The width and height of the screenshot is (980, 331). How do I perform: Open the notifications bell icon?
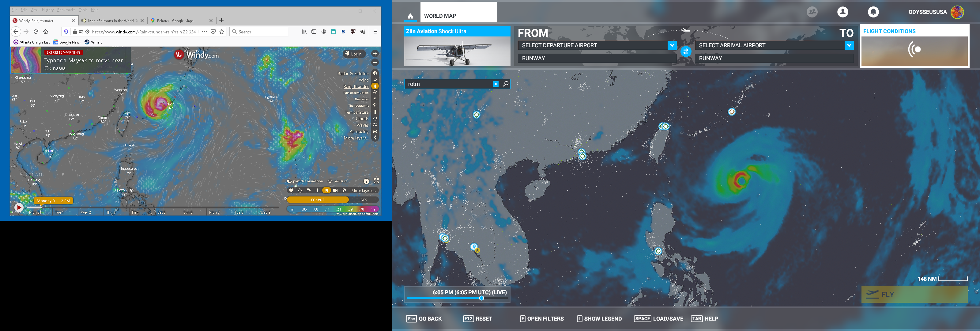873,12
